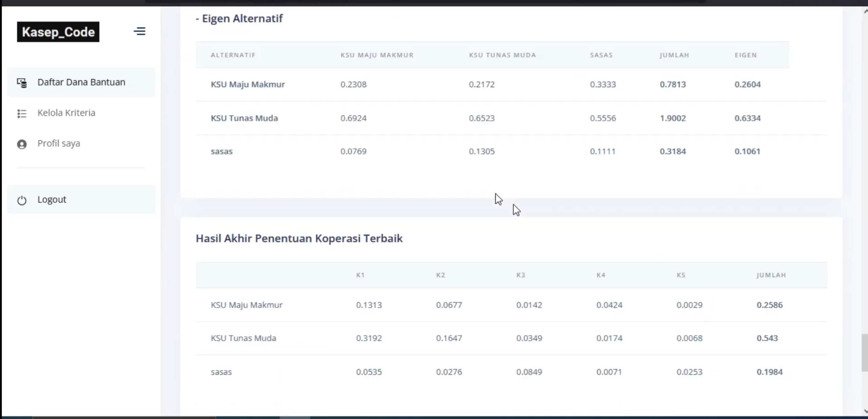This screenshot has height=419, width=868.
Task: Click K2 value 0.1647
Action: pos(449,338)
